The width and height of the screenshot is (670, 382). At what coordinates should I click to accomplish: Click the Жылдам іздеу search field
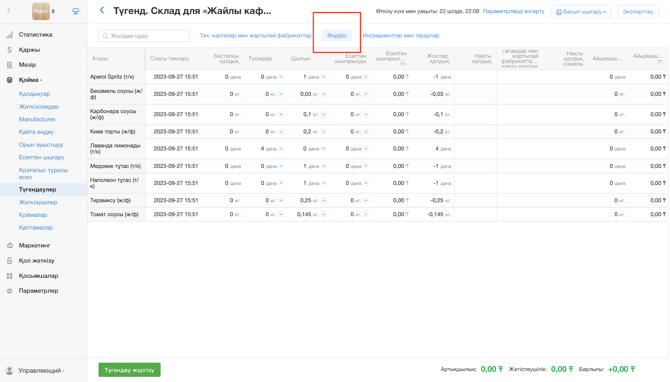pyautogui.click(x=144, y=36)
